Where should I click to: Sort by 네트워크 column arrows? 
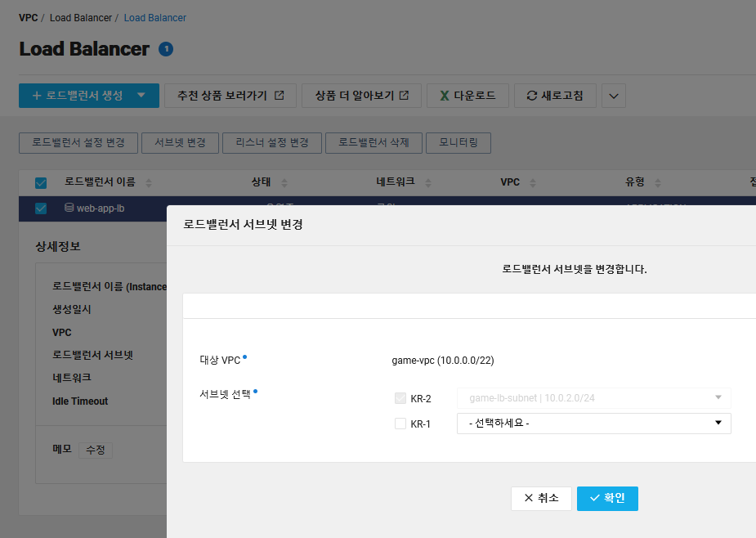coord(427,183)
